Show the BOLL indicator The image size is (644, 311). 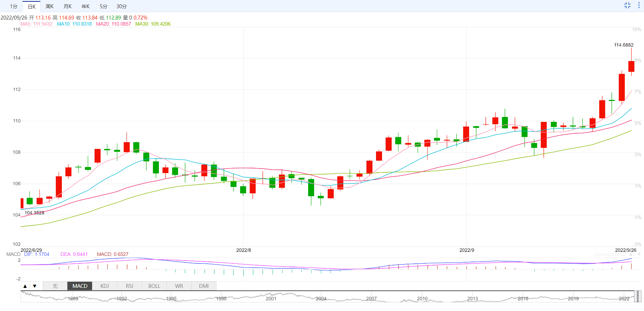click(154, 286)
